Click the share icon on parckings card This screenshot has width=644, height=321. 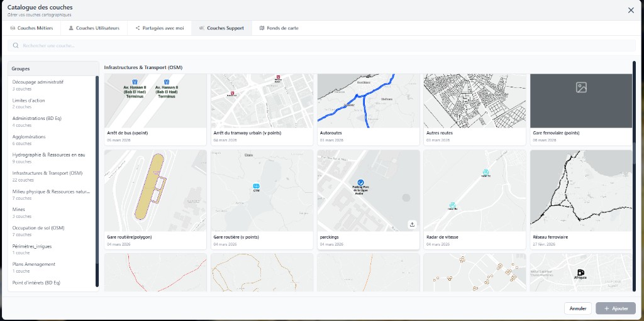pyautogui.click(x=413, y=224)
